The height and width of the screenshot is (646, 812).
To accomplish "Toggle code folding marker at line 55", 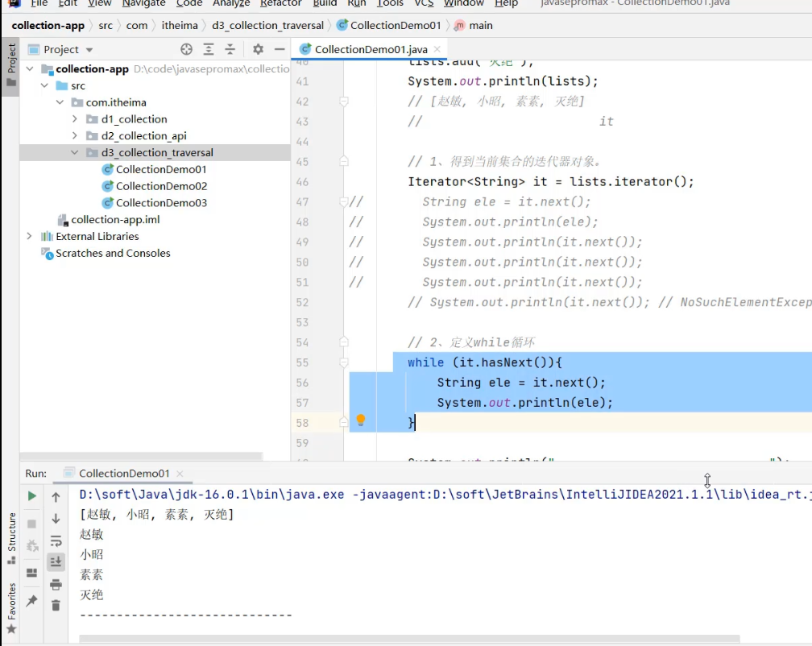I will 343,362.
